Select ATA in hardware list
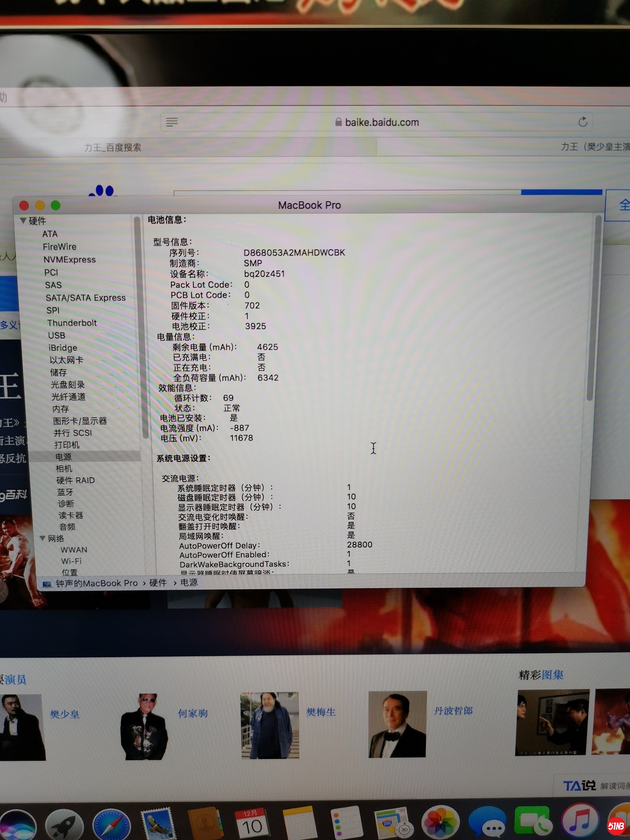630x840 pixels. click(50, 234)
